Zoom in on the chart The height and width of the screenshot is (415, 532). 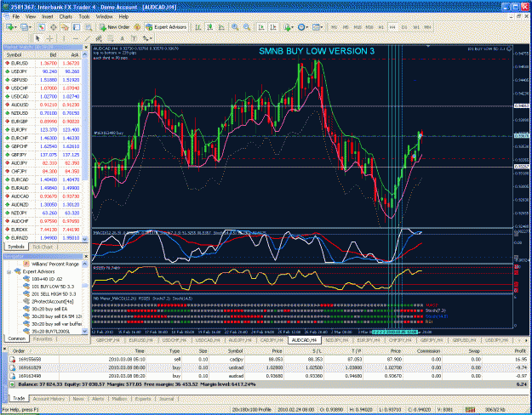click(x=235, y=27)
